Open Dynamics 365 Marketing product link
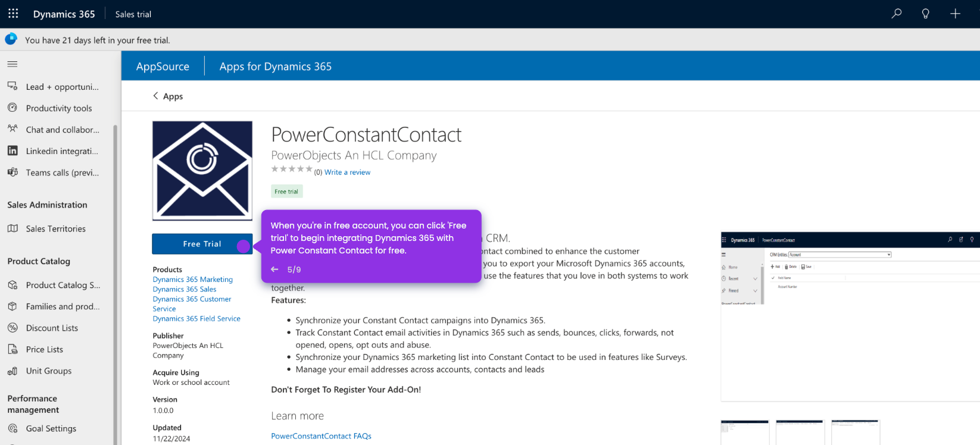Image resolution: width=980 pixels, height=445 pixels. click(192, 280)
